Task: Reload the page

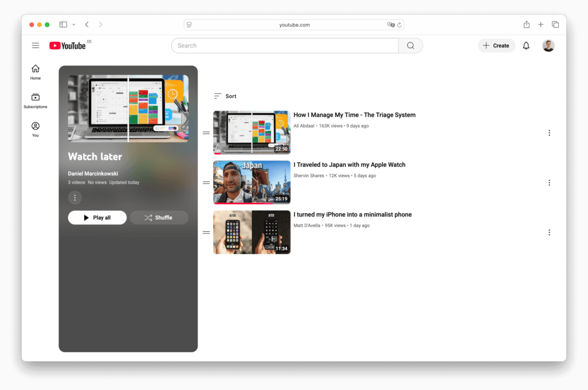Action: click(x=400, y=25)
